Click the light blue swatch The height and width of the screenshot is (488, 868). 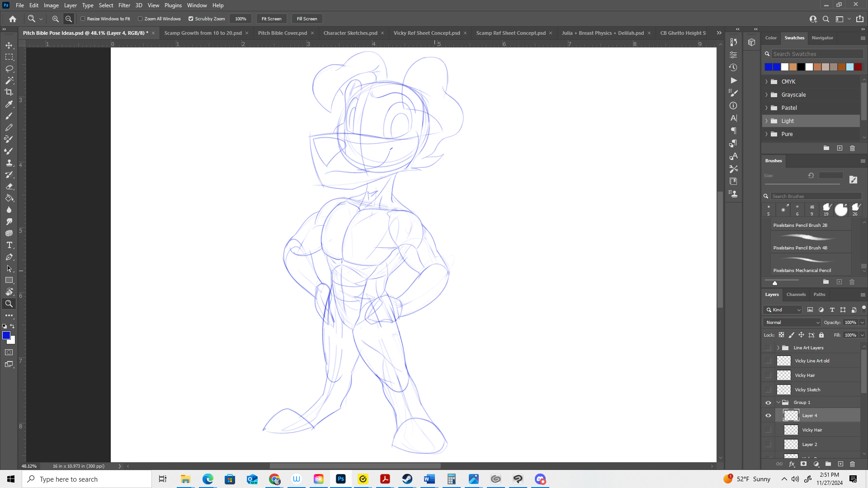(850, 67)
